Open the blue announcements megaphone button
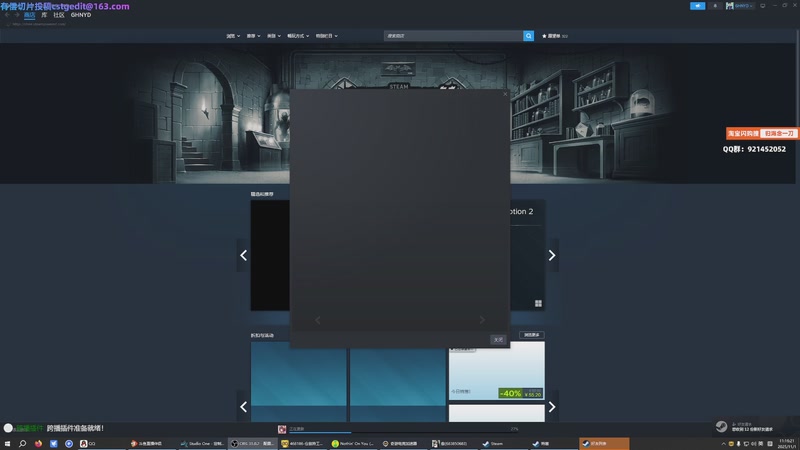This screenshot has width=800, height=450. 697,6
